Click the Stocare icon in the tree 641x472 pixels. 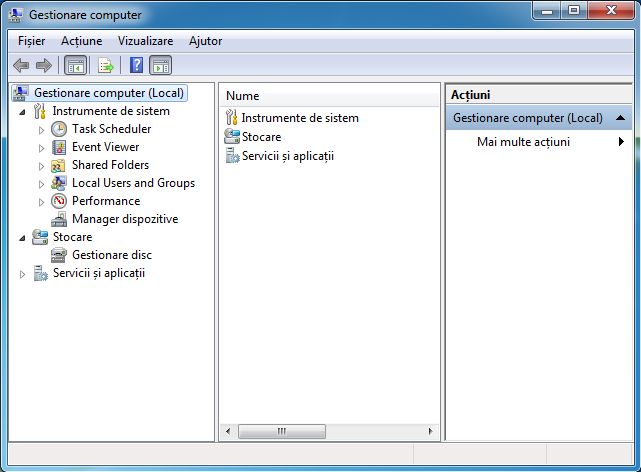[40, 237]
